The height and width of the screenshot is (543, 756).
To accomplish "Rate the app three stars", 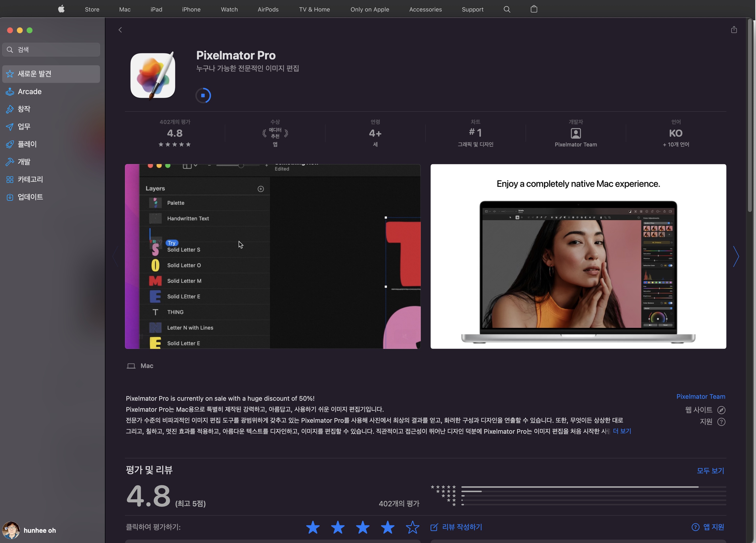I will click(363, 527).
